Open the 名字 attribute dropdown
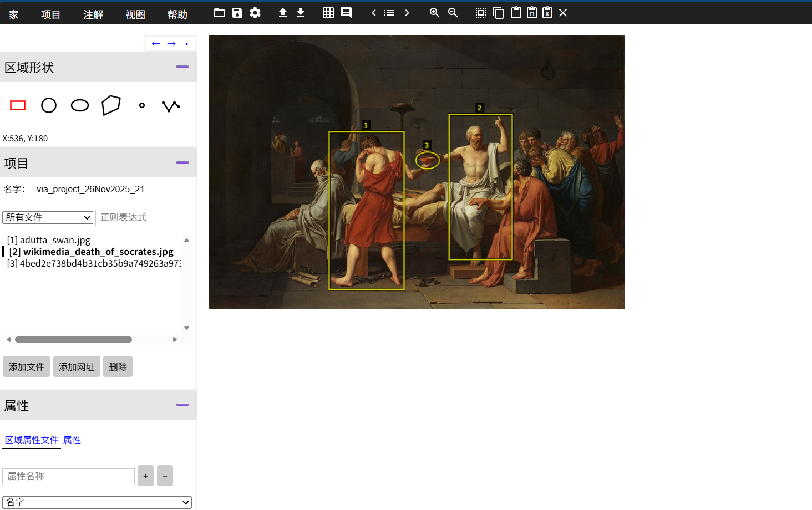 click(x=97, y=502)
